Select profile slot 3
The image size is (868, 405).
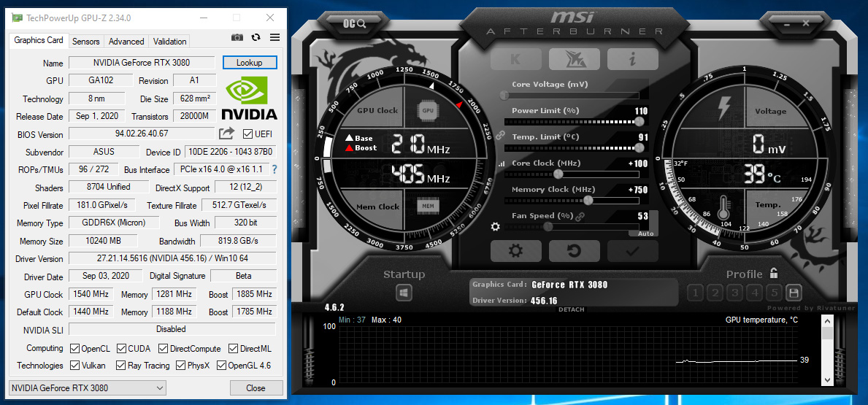[734, 293]
